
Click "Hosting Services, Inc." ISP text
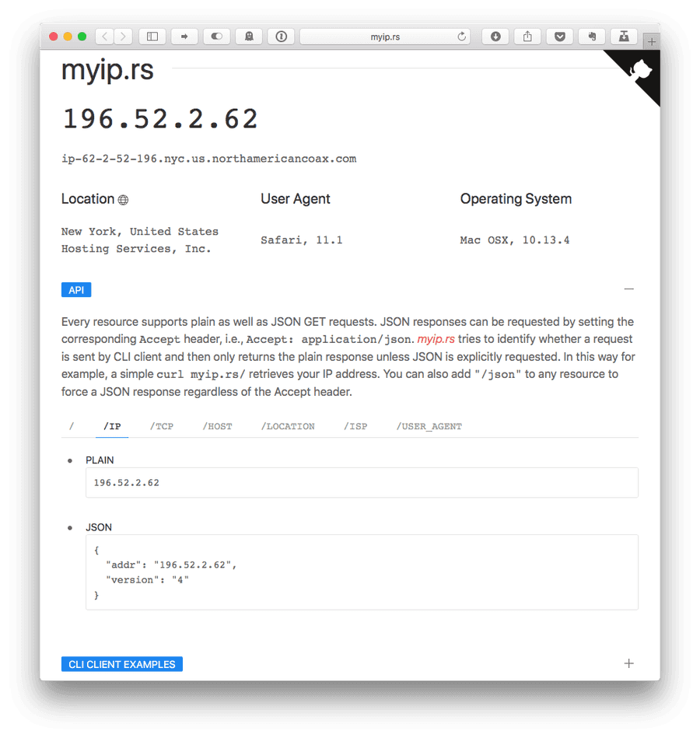coord(136,249)
